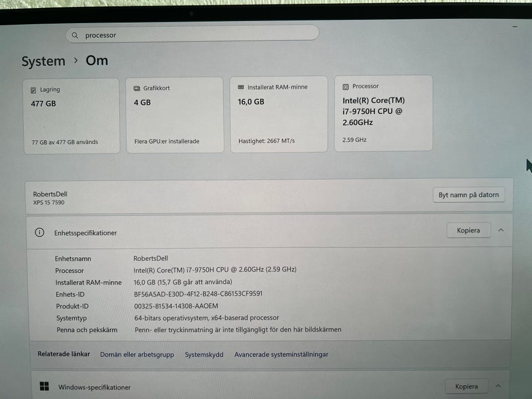Open the Systemskydd link
The height and width of the screenshot is (399, 532).
[204, 355]
